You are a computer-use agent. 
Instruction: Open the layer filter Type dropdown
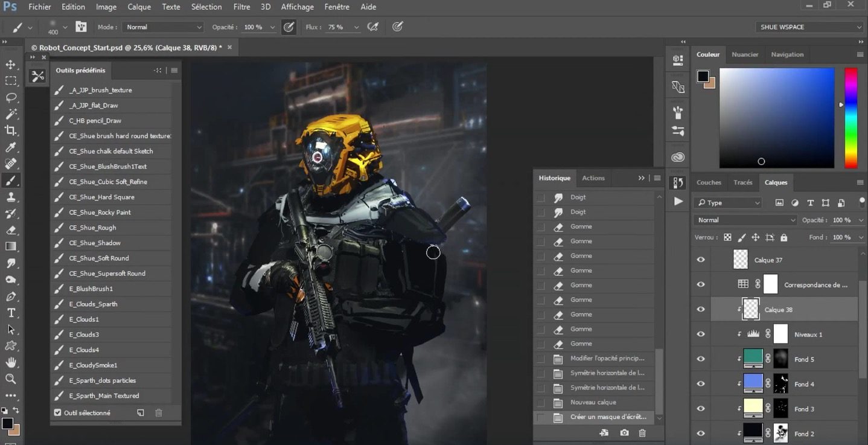coord(727,203)
